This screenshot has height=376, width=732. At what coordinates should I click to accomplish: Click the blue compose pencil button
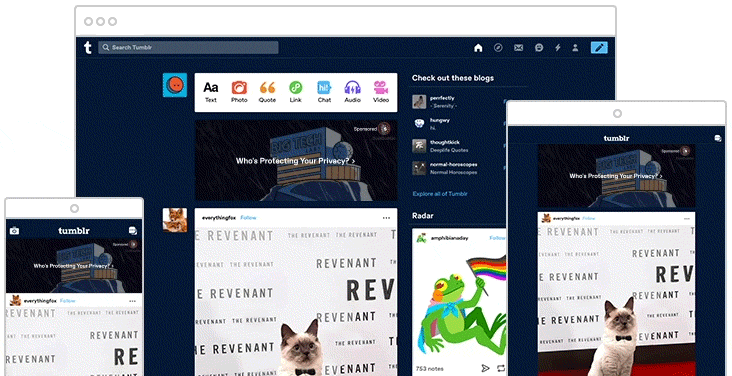click(x=599, y=48)
